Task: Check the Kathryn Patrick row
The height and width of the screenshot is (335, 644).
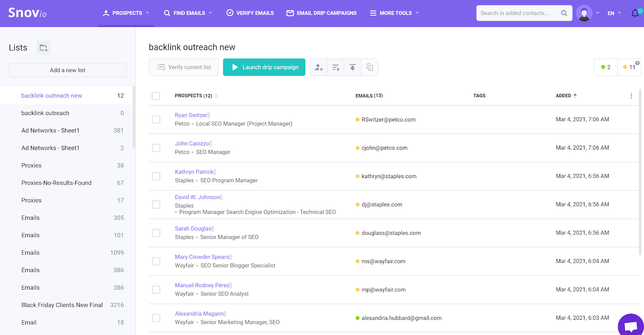Action: pyautogui.click(x=156, y=176)
